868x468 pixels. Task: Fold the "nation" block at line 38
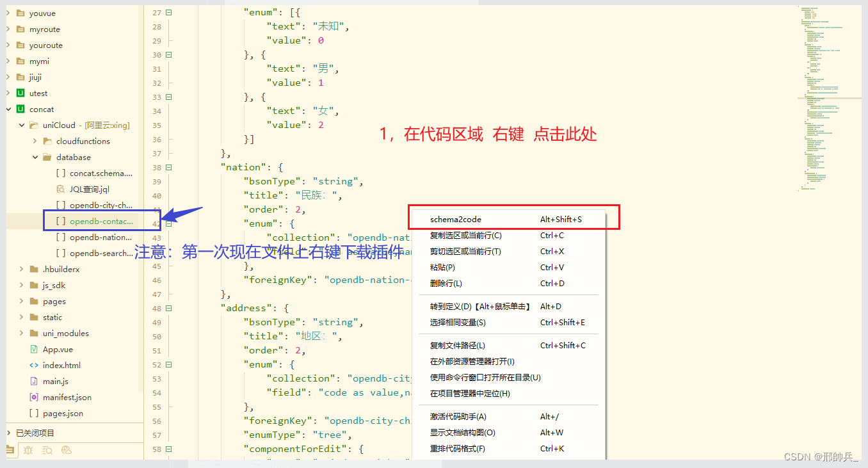pos(169,168)
